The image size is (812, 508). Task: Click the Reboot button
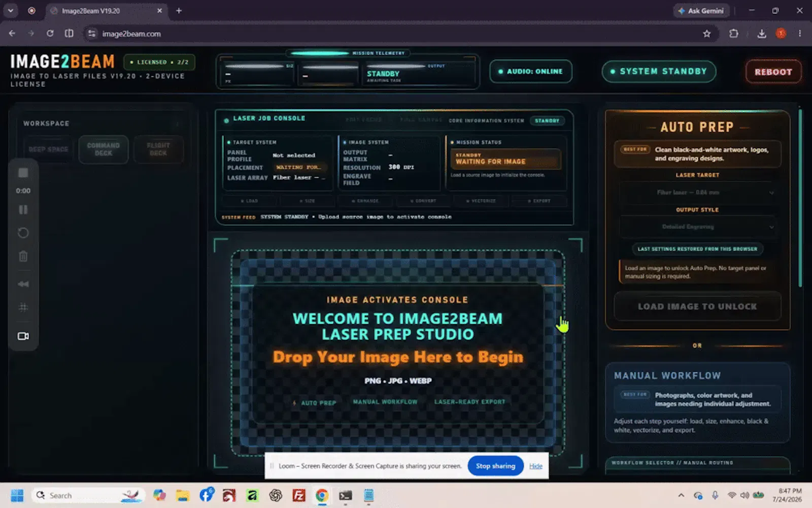(x=773, y=72)
